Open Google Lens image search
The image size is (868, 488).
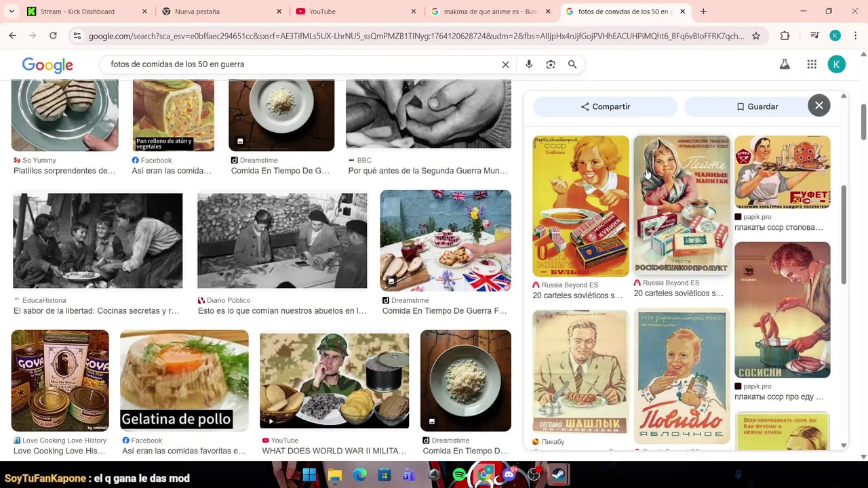click(551, 64)
